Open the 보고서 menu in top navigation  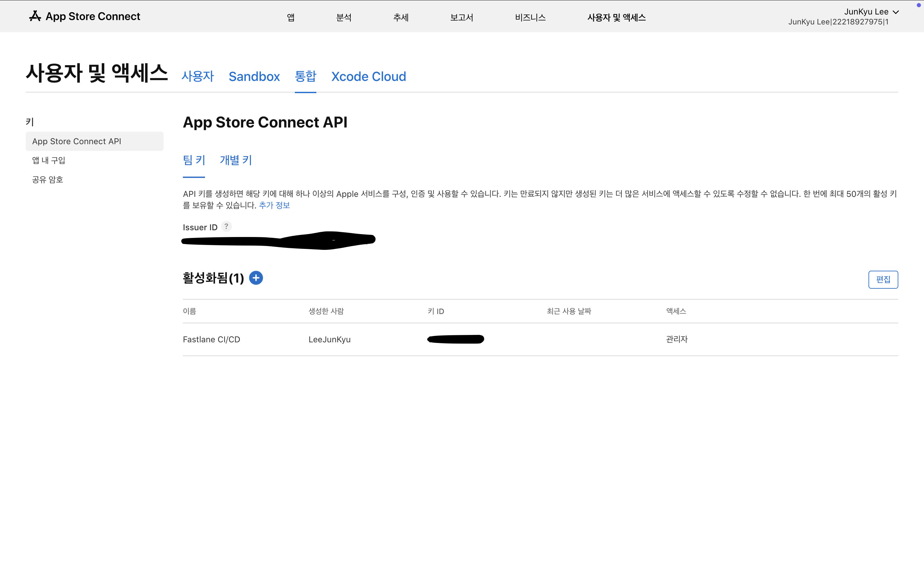[x=462, y=17]
